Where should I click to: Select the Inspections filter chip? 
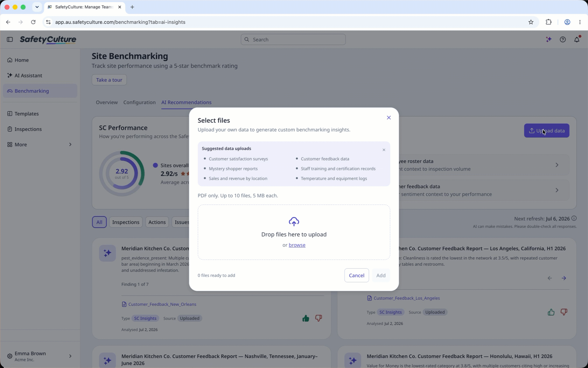(126, 222)
